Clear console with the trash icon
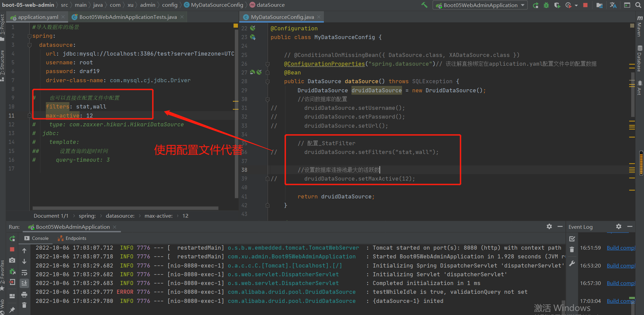644x315 pixels. [24, 305]
